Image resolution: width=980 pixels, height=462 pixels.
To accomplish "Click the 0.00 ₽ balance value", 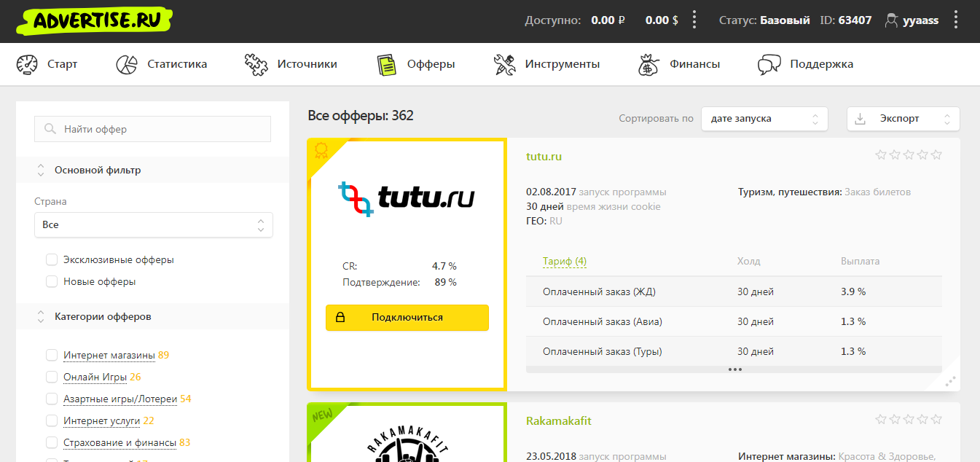I will coord(608,20).
